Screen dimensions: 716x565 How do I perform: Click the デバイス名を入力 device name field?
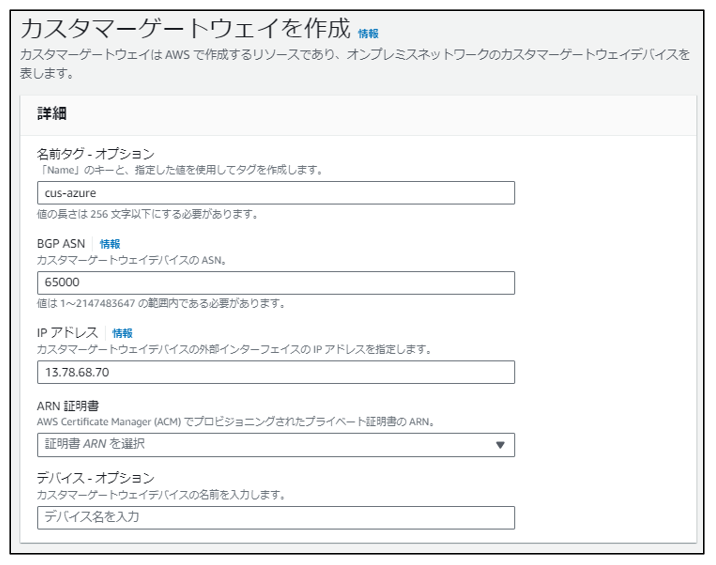[276, 517]
